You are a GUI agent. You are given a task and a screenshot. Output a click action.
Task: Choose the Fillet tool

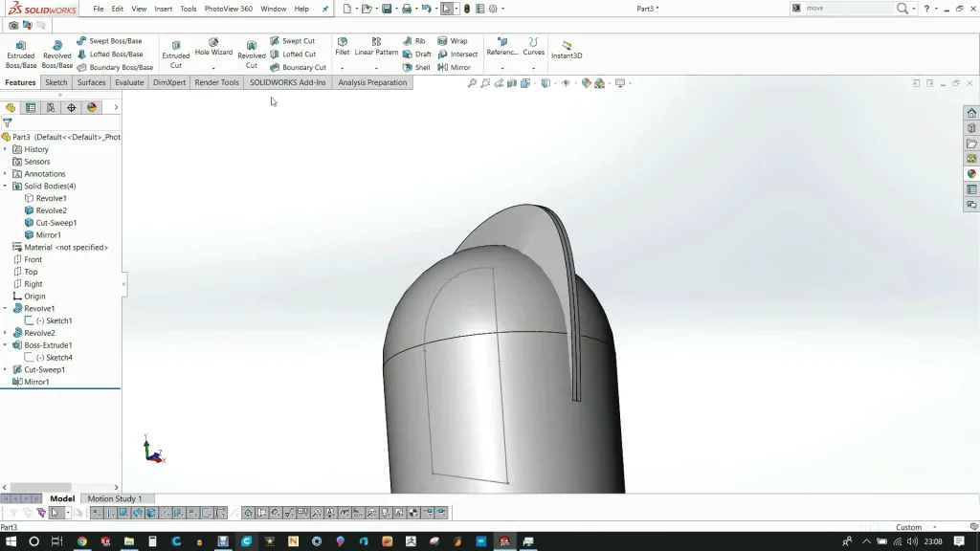(343, 46)
